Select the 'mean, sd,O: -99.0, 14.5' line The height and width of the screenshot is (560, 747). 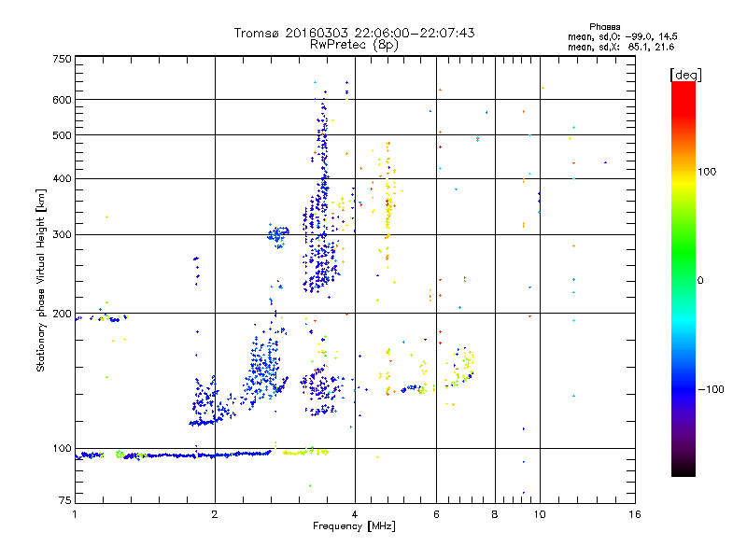tap(622, 36)
